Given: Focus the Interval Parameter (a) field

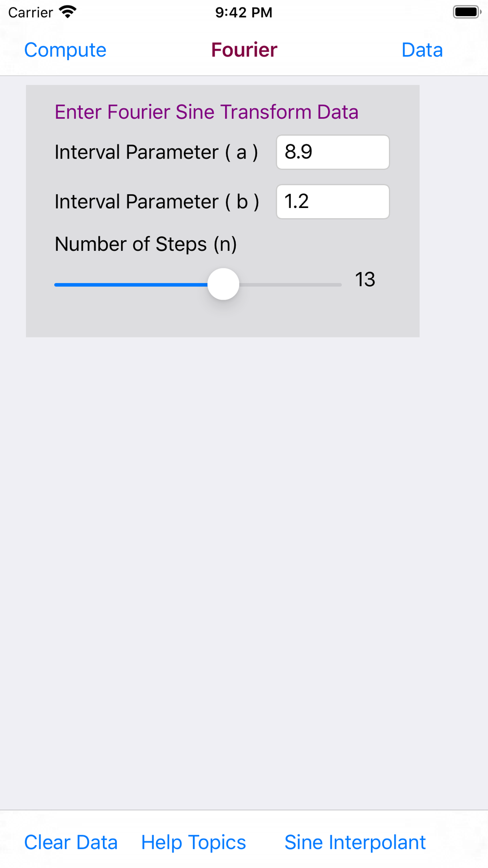Looking at the screenshot, I should tap(333, 152).
